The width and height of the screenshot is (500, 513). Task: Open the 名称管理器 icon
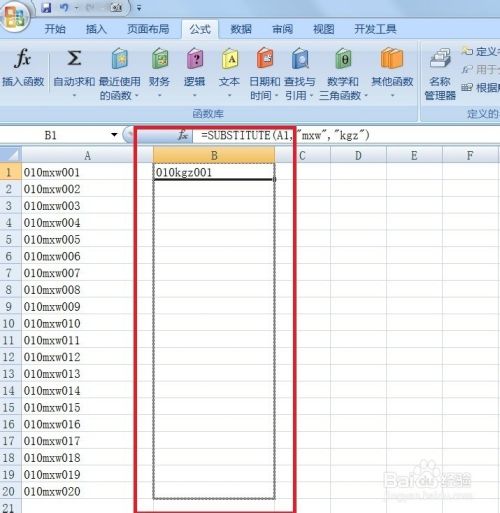coord(440,58)
